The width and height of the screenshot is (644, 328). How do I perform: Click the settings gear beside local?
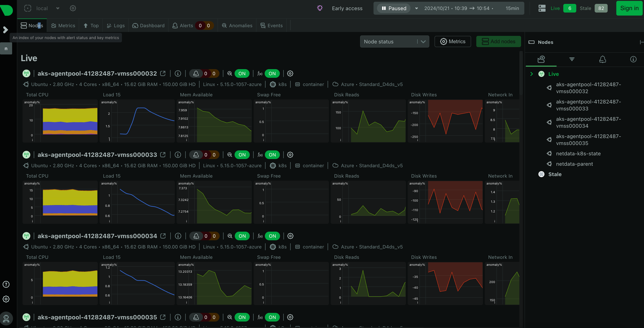click(73, 8)
